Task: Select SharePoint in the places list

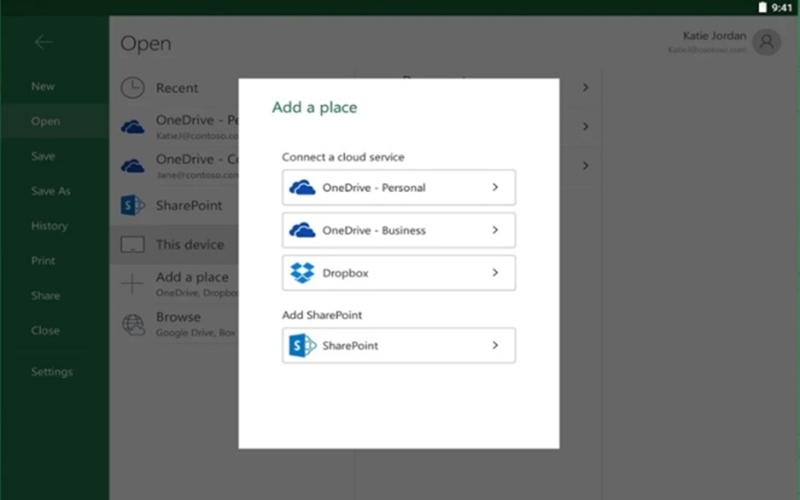Action: coord(188,205)
